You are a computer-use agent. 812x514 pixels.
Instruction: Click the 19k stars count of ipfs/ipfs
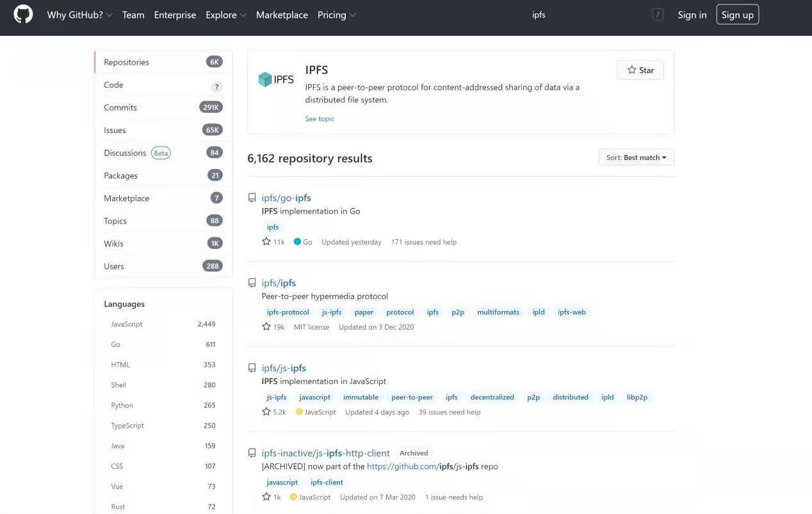[x=273, y=327]
